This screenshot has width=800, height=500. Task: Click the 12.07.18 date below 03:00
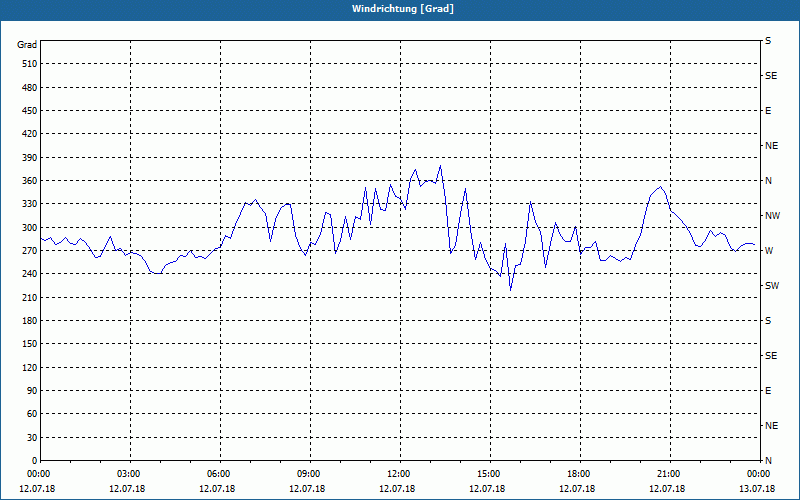pos(127,489)
